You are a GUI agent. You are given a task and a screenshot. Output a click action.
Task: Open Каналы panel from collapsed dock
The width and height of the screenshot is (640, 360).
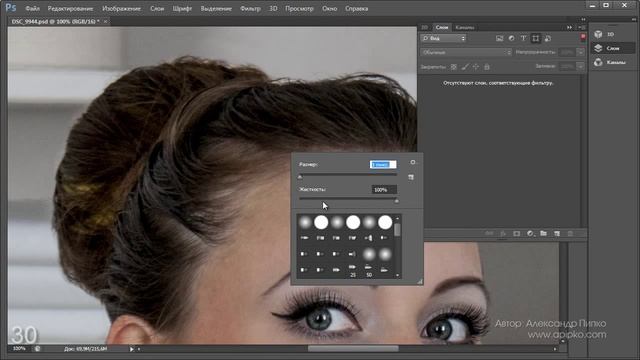613,62
